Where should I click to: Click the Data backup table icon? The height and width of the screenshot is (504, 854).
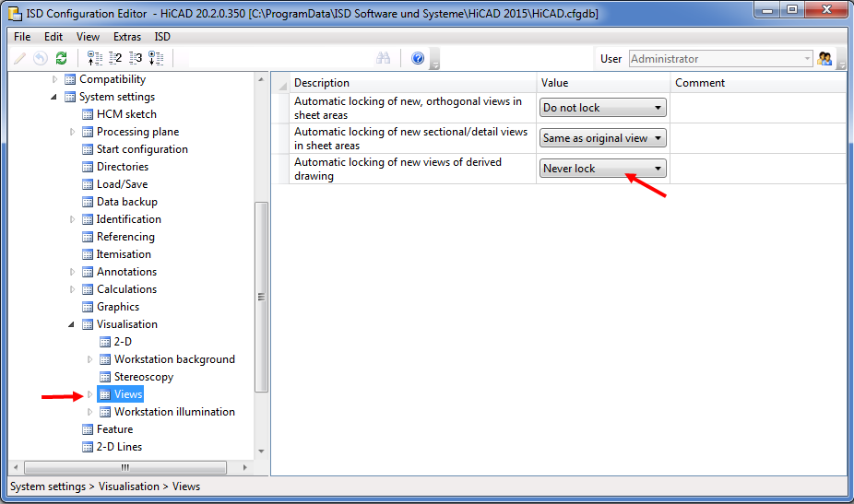coord(87,202)
